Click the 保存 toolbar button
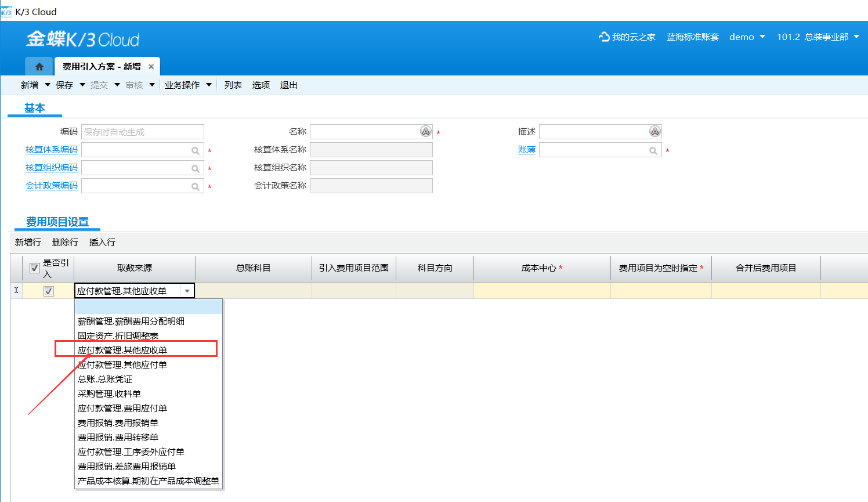Image resolution: width=868 pixels, height=502 pixels. coord(64,85)
